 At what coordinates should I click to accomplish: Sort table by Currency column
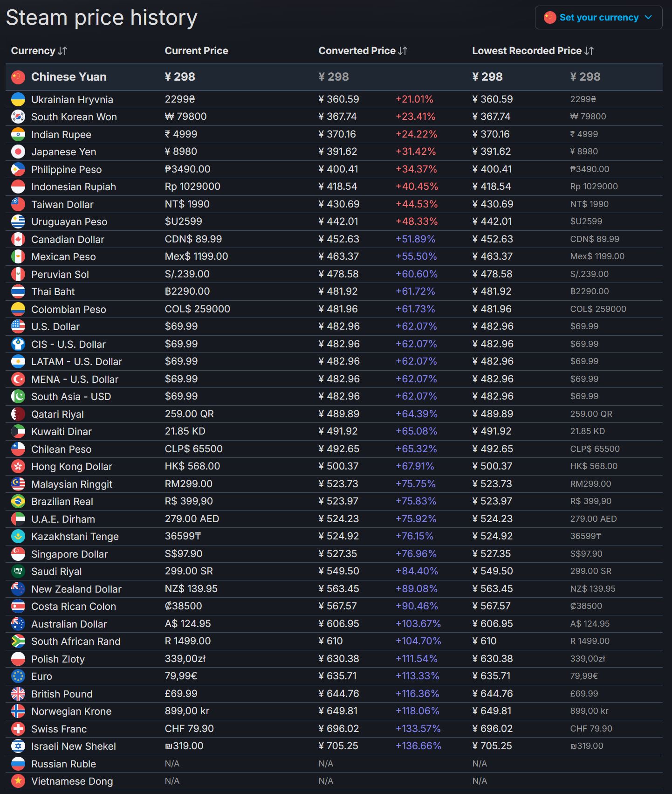pyautogui.click(x=39, y=51)
